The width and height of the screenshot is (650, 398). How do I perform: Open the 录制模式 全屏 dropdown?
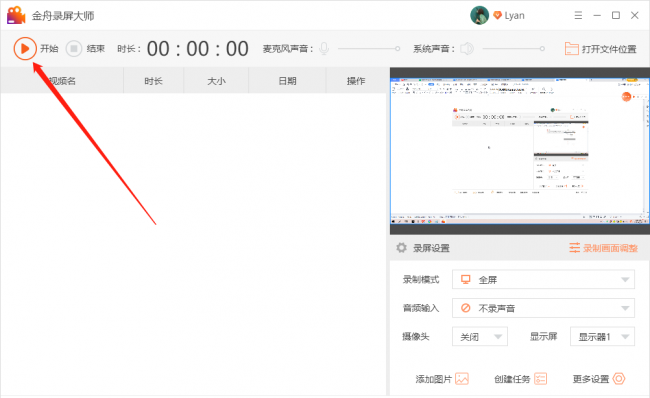pos(543,279)
